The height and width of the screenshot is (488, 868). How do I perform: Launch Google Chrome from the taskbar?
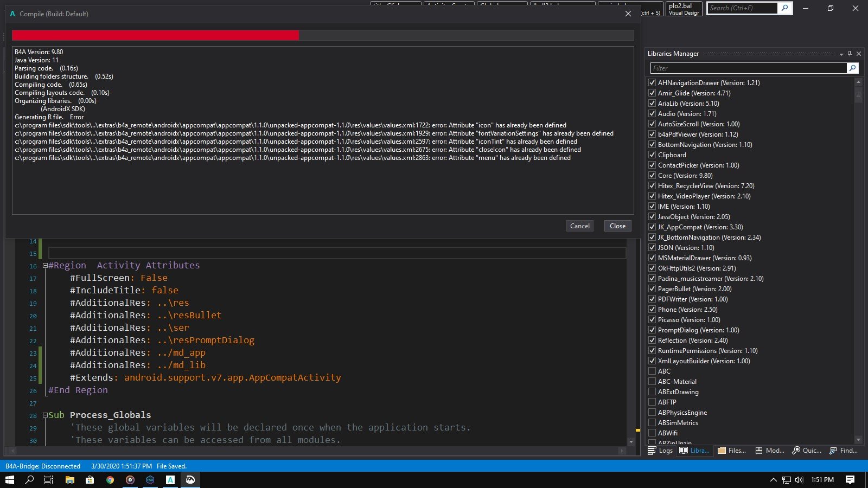click(110, 480)
